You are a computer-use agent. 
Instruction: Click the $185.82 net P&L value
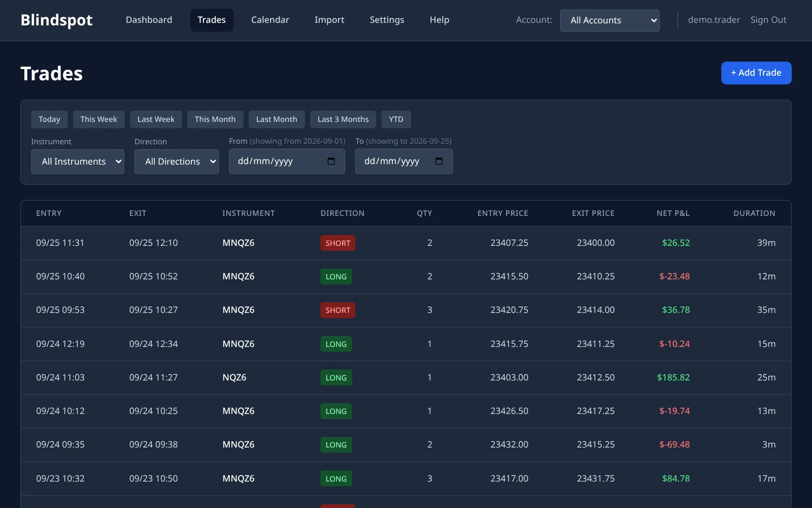click(x=673, y=377)
